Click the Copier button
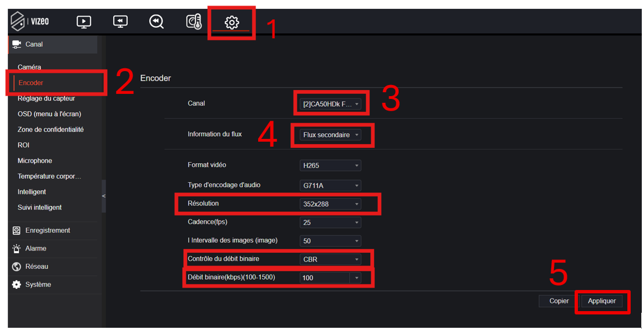The height and width of the screenshot is (330, 644). click(x=559, y=301)
